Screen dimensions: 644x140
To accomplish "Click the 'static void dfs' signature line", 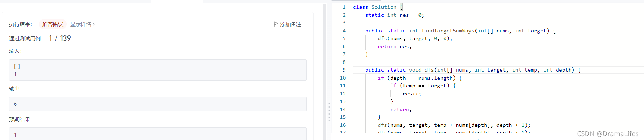I will click(473, 70).
